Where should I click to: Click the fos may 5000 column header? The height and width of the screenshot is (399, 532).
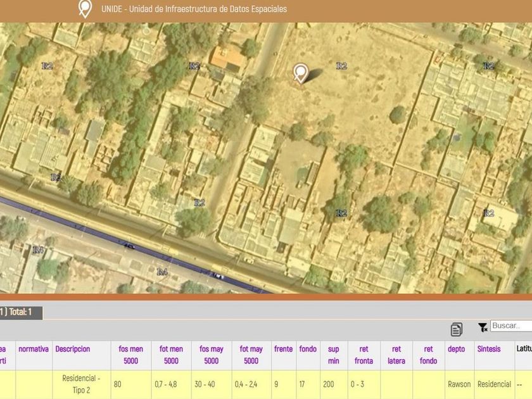(x=212, y=355)
